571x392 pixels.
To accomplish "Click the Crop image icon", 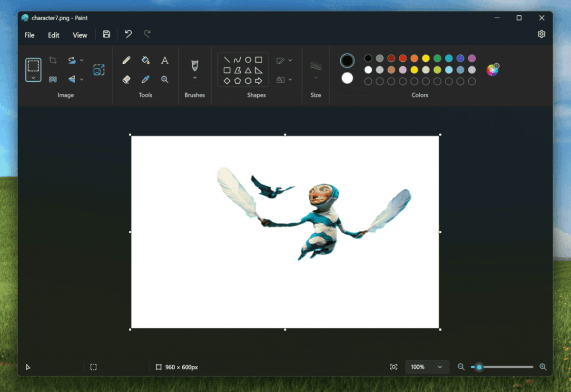I will click(53, 60).
